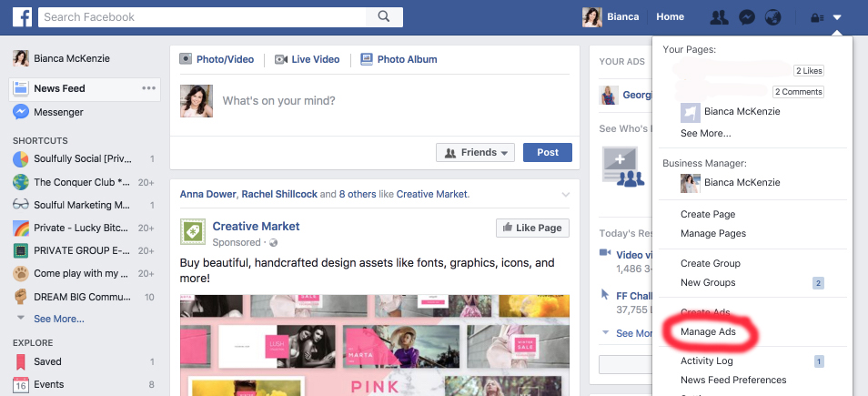Click the Saved bookmark icon

[x=21, y=361]
